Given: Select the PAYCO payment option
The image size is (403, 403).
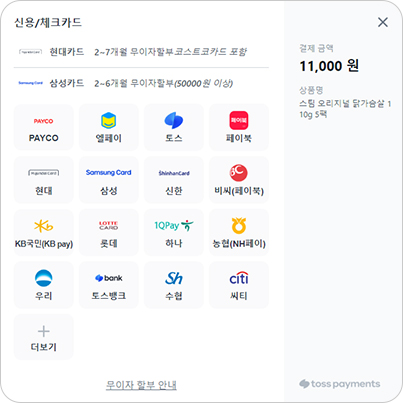Looking at the screenshot, I should 44,127.
